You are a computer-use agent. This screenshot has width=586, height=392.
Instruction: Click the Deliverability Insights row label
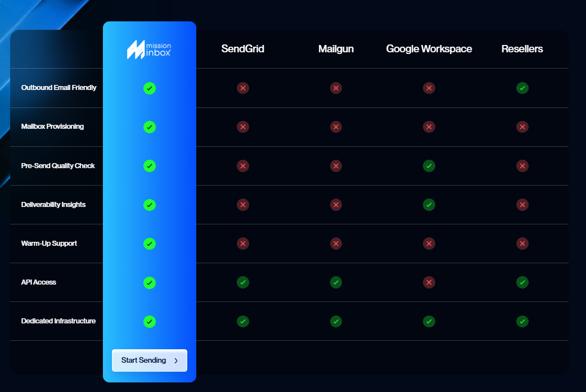click(53, 204)
